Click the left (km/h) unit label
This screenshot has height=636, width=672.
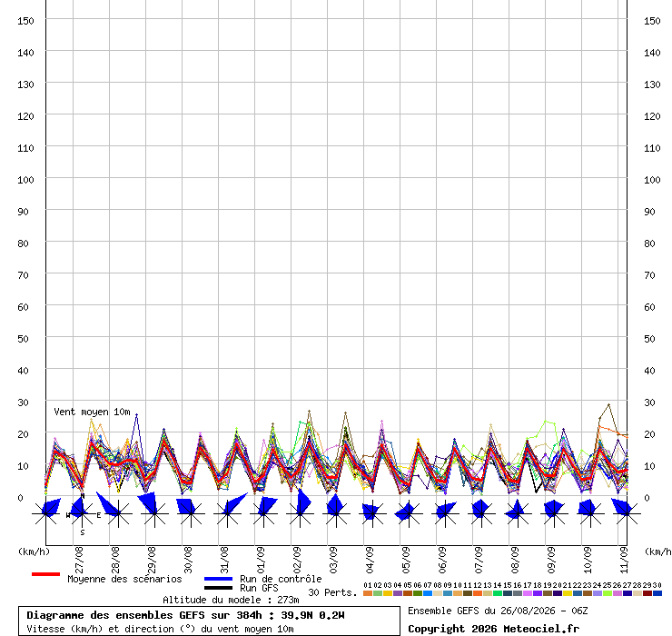coord(34,552)
